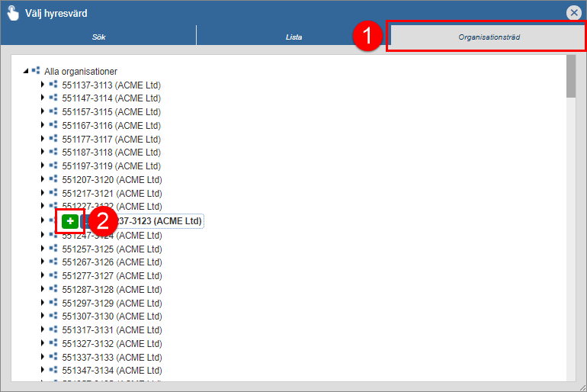Viewport: 587px width, 392px height.
Task: Switch to the Sök tab
Action: point(98,37)
